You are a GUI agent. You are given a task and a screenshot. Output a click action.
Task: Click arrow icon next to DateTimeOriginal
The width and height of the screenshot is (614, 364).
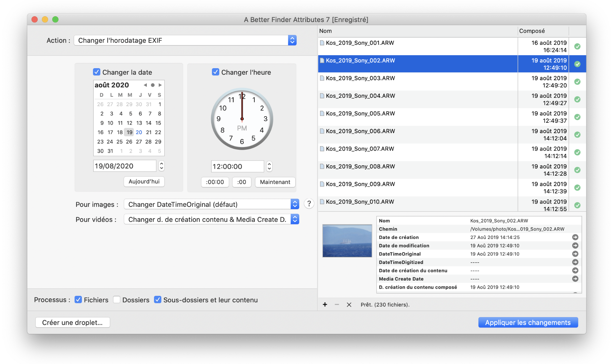click(575, 254)
